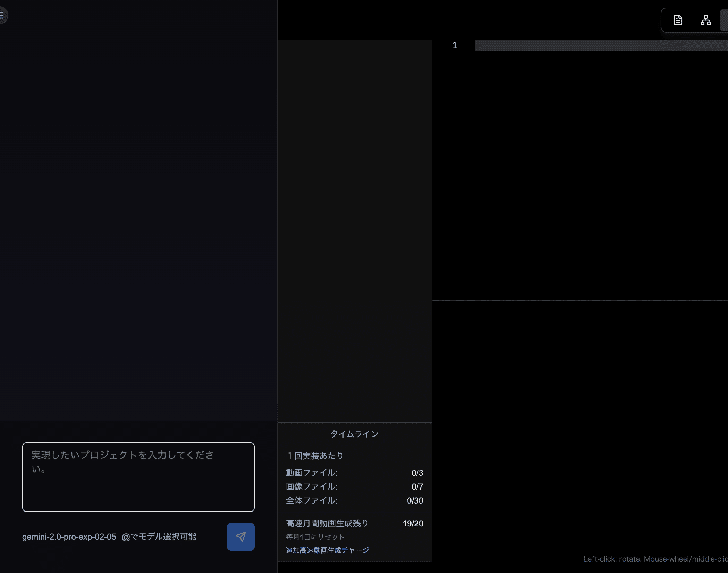
Task: Click the 動画ファイル count row
Action: (354, 473)
